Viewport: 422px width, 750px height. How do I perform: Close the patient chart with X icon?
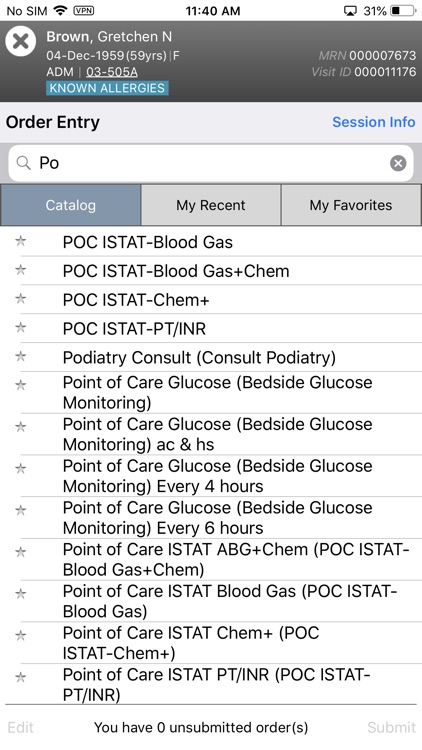(x=21, y=41)
